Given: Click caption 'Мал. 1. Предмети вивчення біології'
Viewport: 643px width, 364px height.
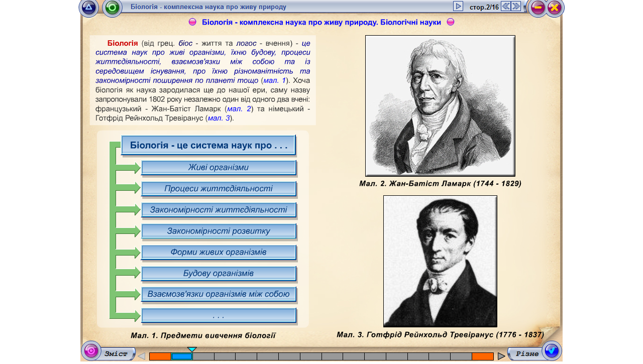Looking at the screenshot, I should coord(203,335).
